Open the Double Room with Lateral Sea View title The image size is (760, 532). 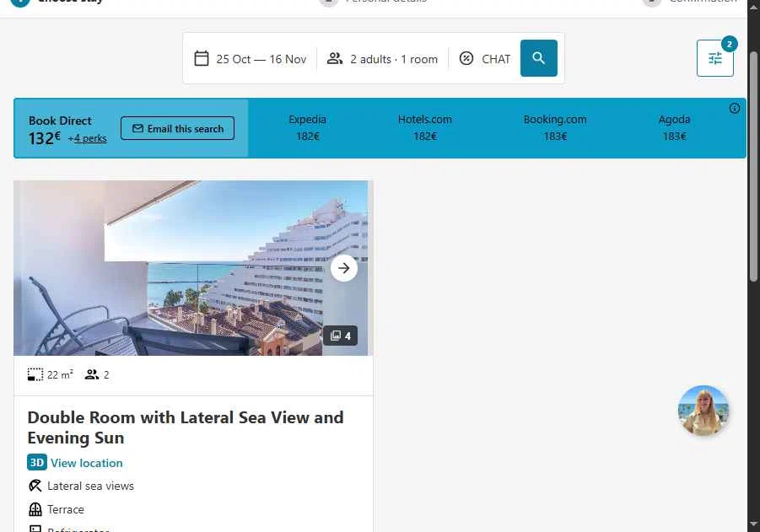coord(186,427)
